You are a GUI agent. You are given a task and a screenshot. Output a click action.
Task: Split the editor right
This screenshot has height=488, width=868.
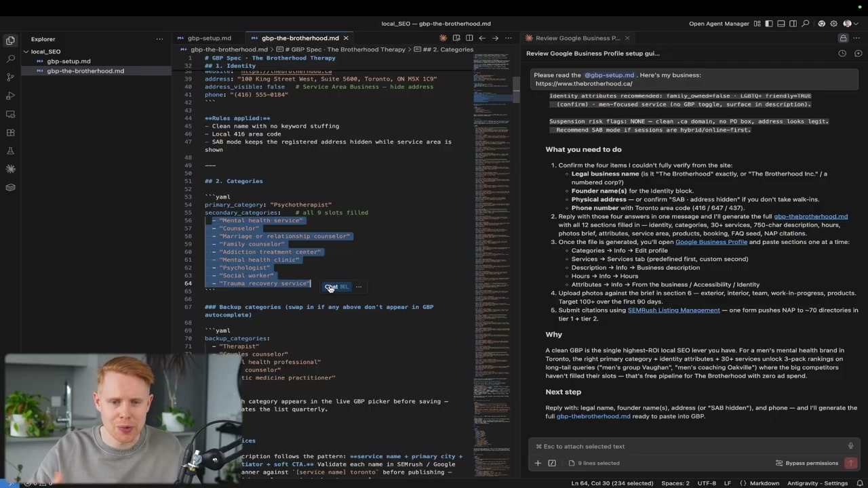click(x=469, y=38)
